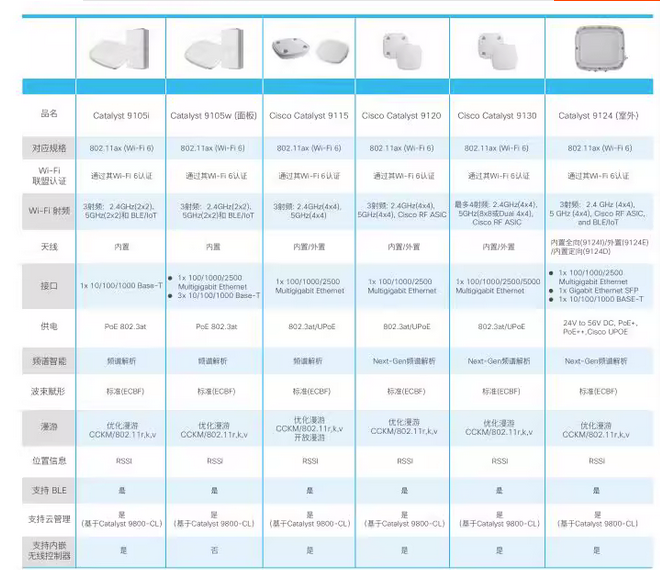Viewport: 660px width, 570px height.
Task: Click the '支持云管理' row header
Action: click(49, 519)
